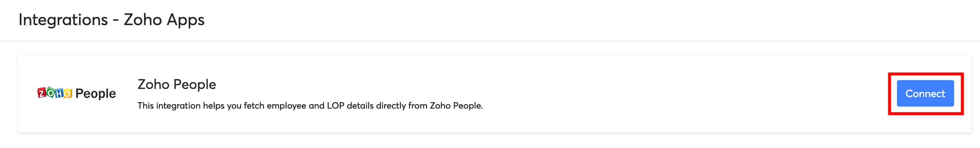Click Zoho Apps in the page heading

164,20
